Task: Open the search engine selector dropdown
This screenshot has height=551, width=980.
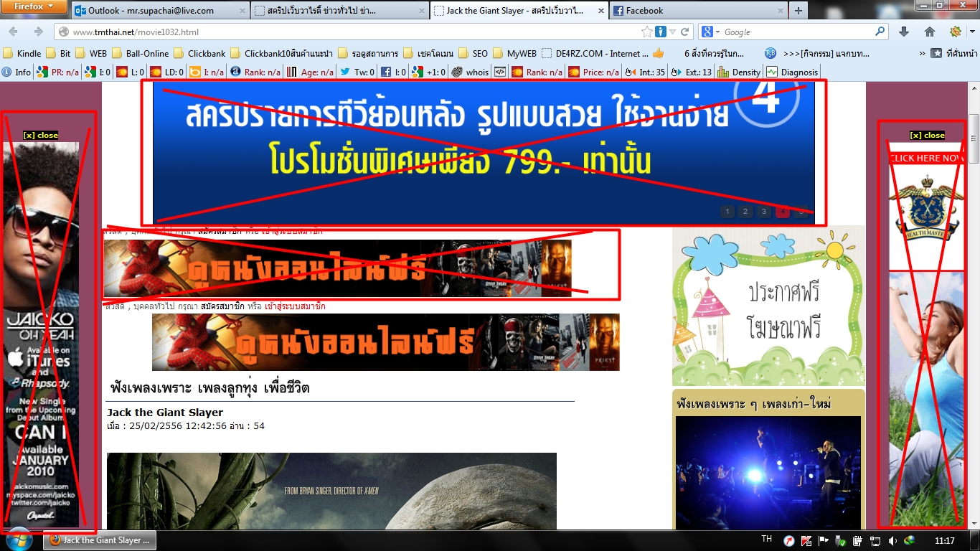Action: [711, 32]
